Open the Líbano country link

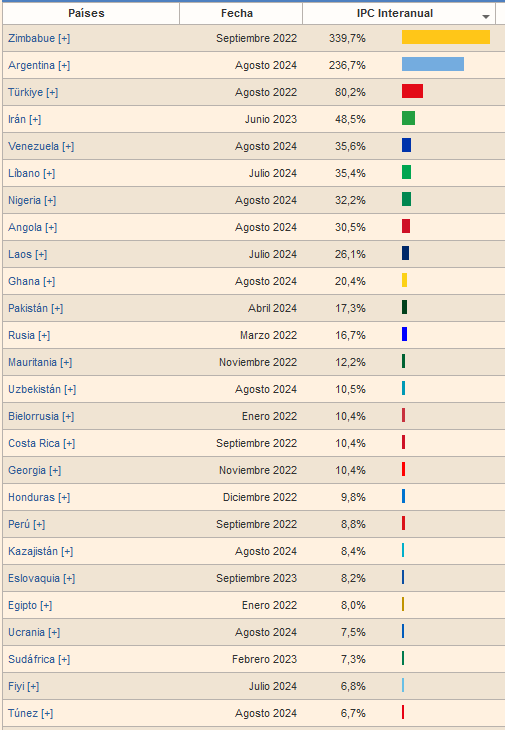pyautogui.click(x=24, y=173)
